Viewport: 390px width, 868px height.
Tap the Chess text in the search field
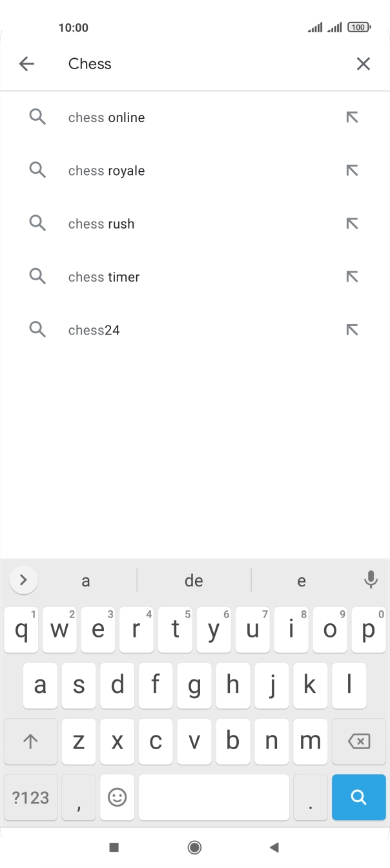pyautogui.click(x=90, y=63)
